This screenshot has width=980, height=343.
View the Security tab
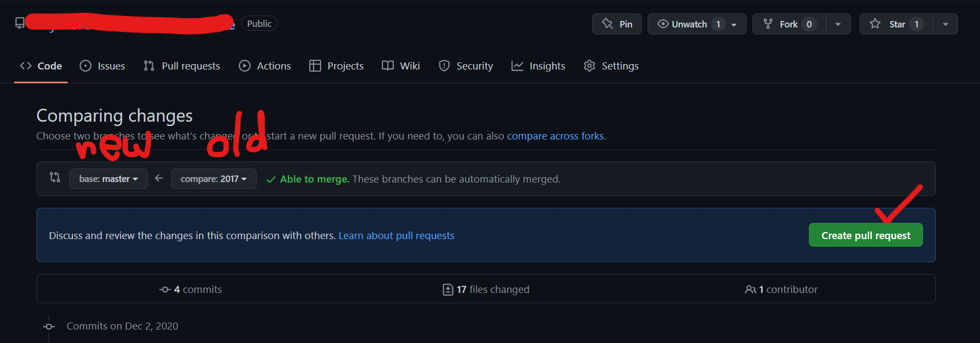(466, 66)
